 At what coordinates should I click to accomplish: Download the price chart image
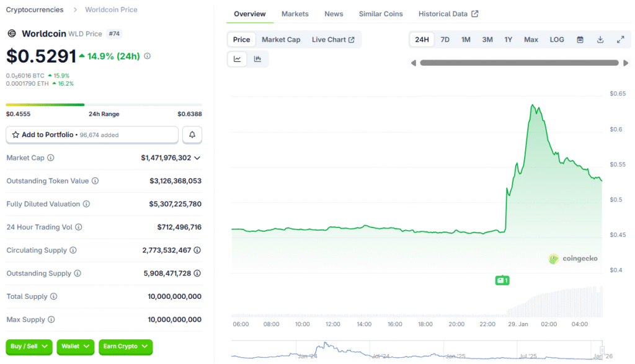600,39
